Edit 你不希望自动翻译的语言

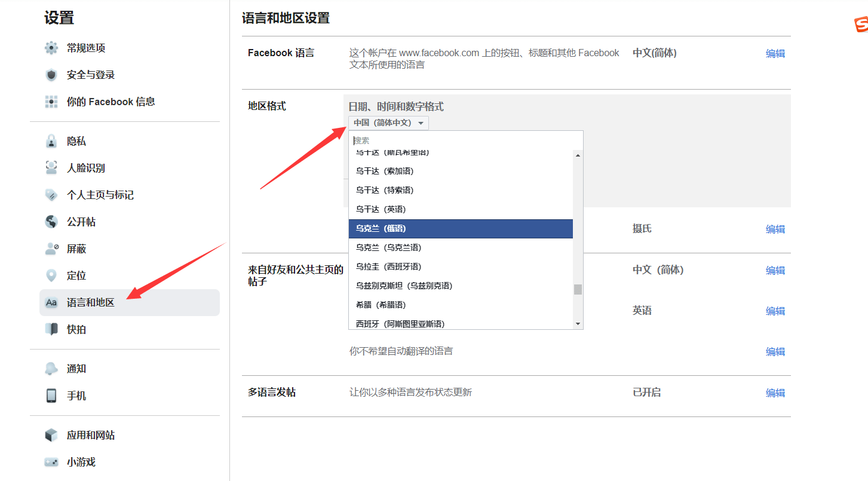click(775, 351)
